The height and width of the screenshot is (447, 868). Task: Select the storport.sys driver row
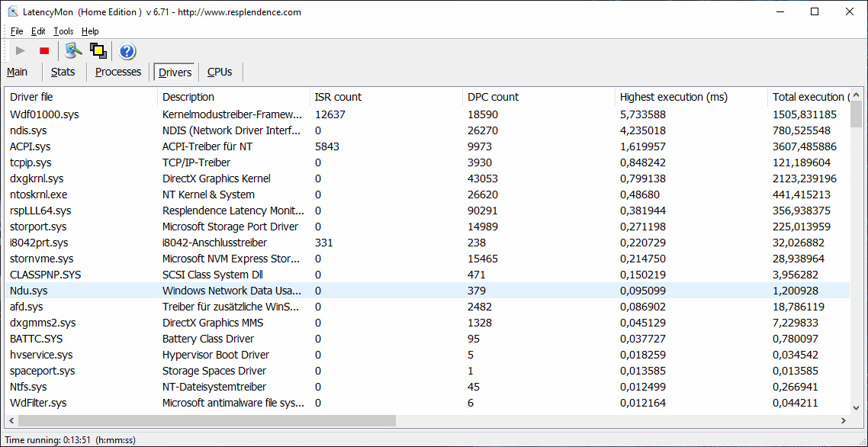[x=427, y=227]
